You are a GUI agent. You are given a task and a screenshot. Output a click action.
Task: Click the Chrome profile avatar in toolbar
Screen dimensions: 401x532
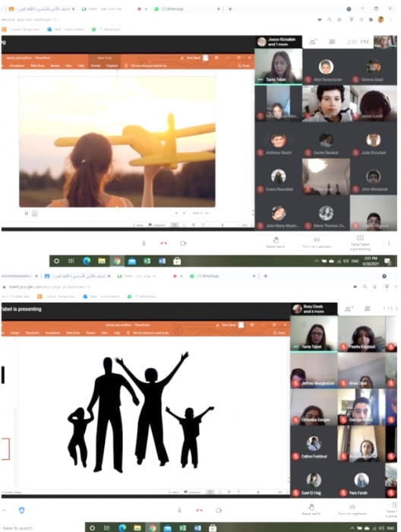coord(380,19)
